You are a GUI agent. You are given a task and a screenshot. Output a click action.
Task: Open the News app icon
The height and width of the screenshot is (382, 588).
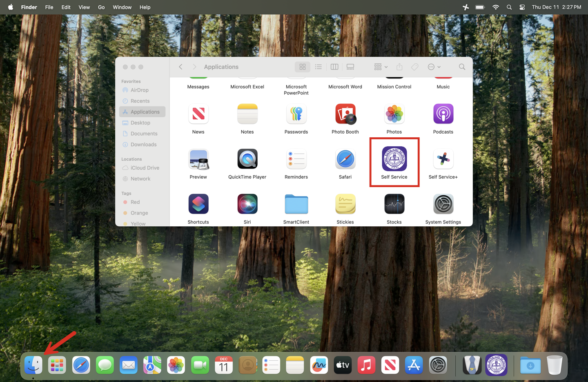coord(198,114)
